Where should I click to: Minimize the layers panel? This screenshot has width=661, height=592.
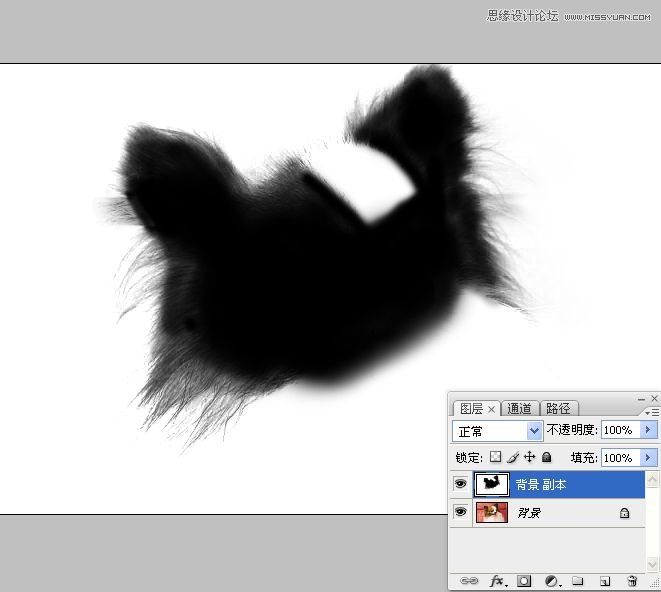pos(642,399)
